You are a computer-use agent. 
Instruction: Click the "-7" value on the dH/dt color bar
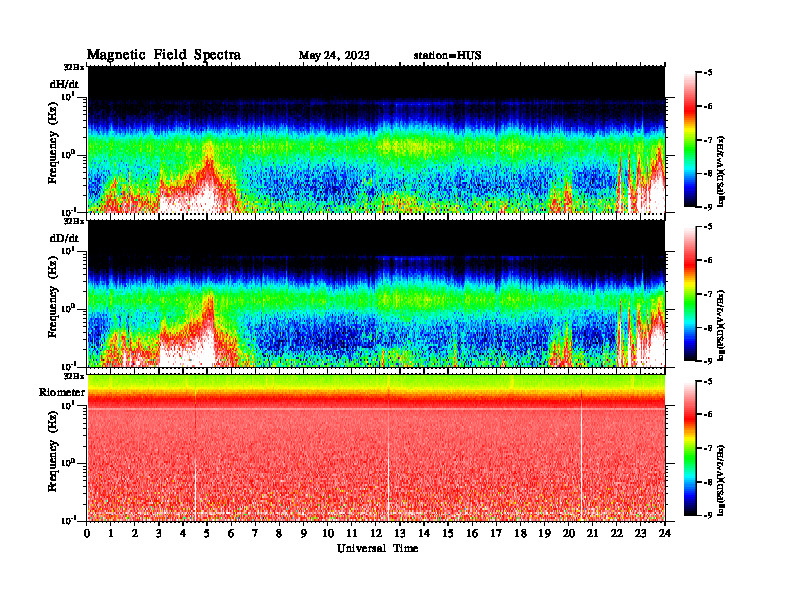point(708,140)
